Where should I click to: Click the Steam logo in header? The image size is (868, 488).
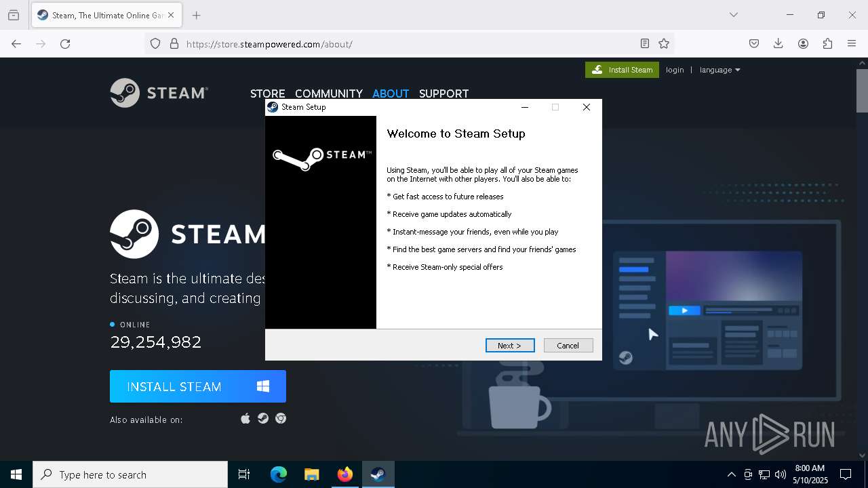point(159,93)
